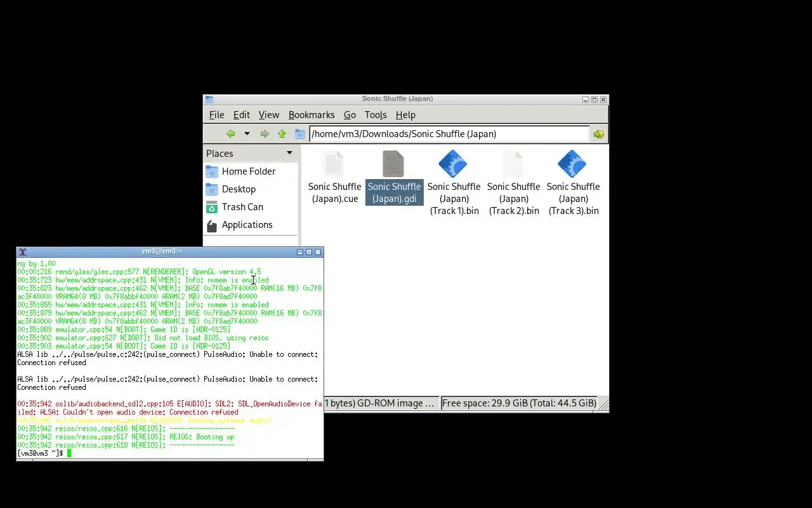Viewport: 812px width, 508px height.
Task: Click the terminal prompt '[vm3@vm3 ~]$'
Action: pos(40,453)
